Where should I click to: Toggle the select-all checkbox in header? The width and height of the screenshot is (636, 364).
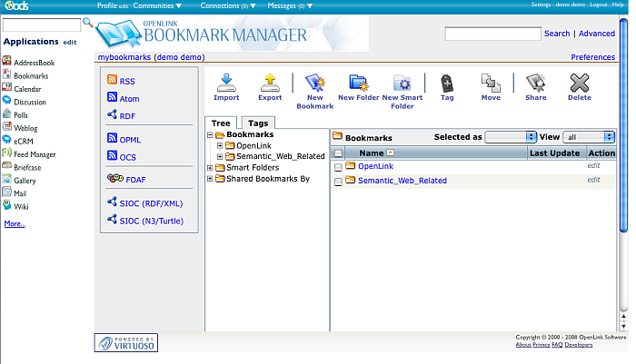click(x=339, y=153)
